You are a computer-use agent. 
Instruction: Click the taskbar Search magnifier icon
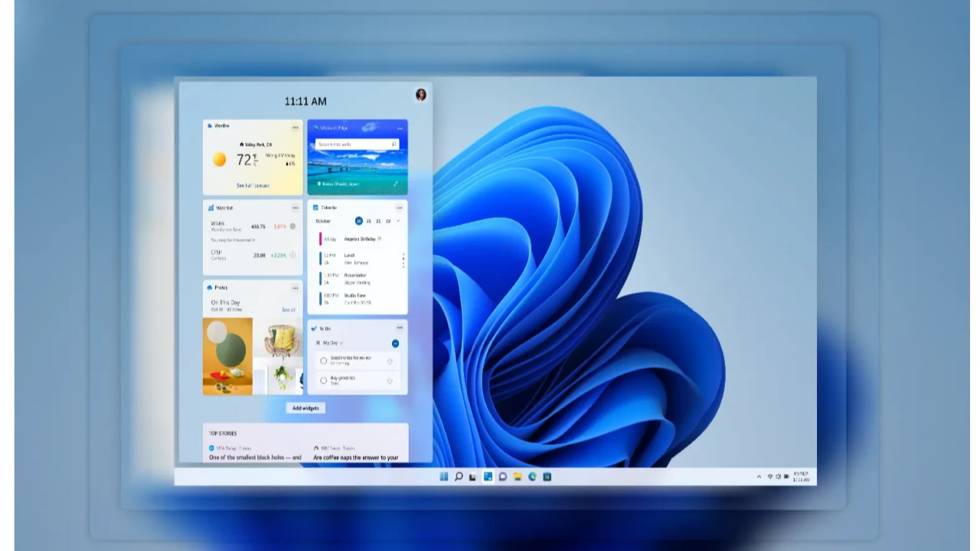[459, 477]
